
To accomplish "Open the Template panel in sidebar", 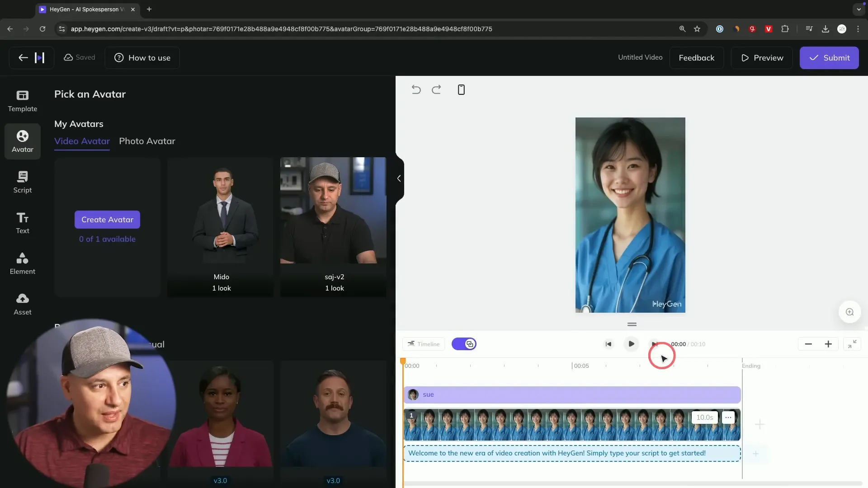I will [23, 101].
